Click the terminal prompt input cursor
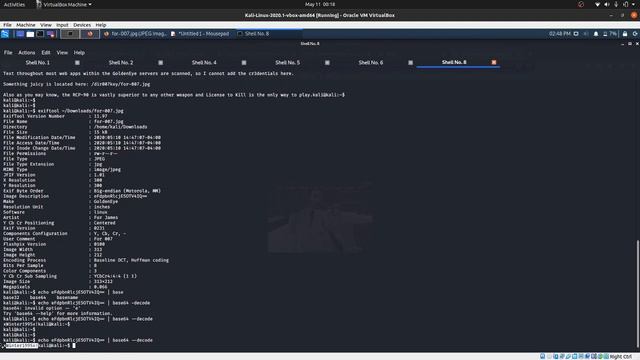The image size is (640, 360). [x=74, y=346]
